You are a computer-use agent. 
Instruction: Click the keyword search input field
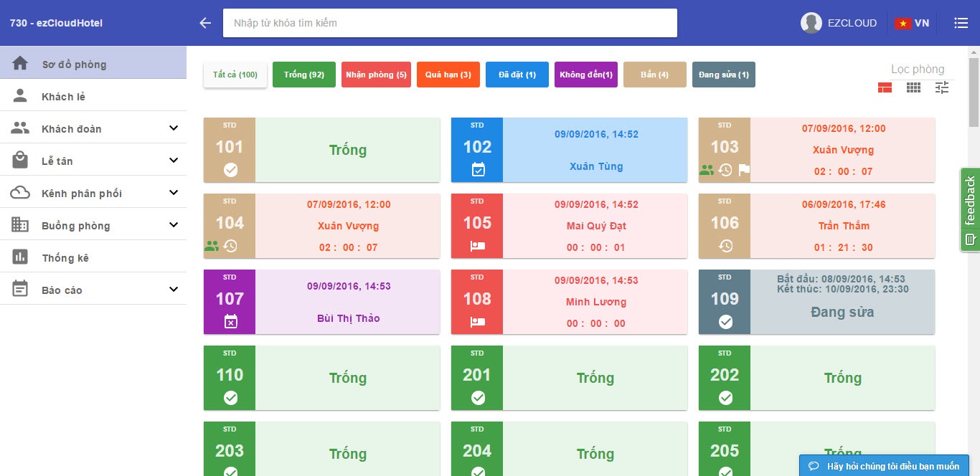[x=450, y=23]
